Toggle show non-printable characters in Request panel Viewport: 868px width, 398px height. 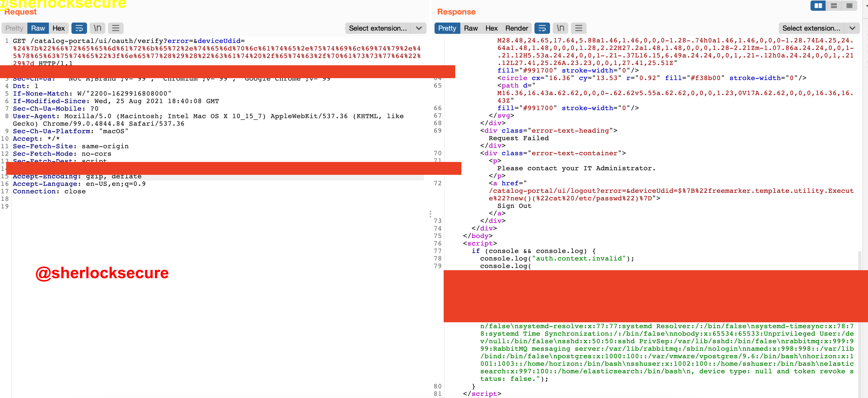(x=97, y=28)
